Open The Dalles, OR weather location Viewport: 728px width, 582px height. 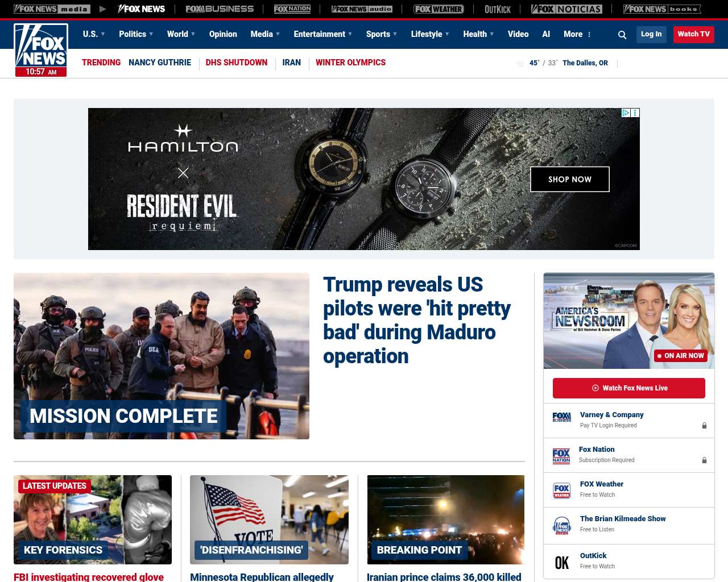pyautogui.click(x=585, y=63)
